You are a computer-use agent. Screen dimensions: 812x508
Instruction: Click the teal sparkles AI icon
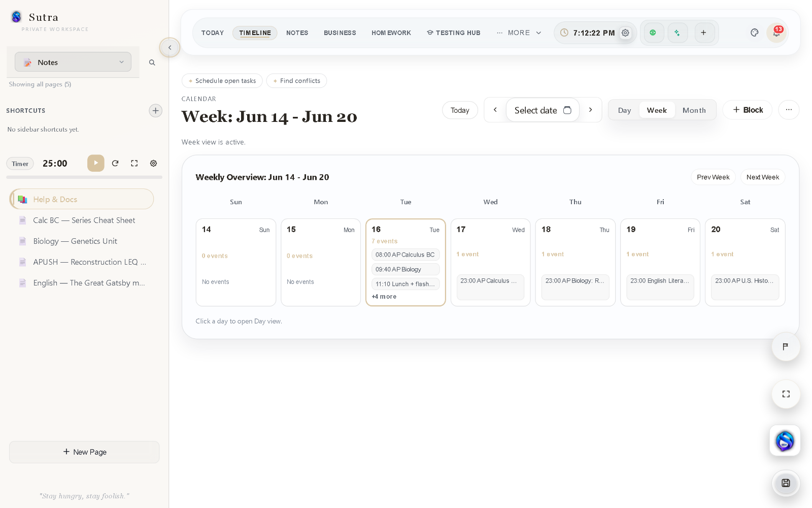[677, 33]
